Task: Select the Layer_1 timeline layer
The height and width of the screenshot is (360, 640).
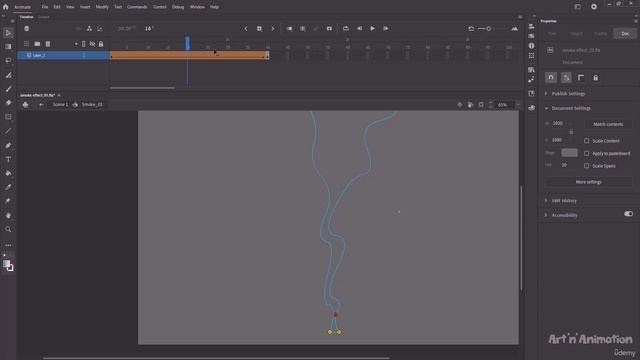Action: point(63,55)
